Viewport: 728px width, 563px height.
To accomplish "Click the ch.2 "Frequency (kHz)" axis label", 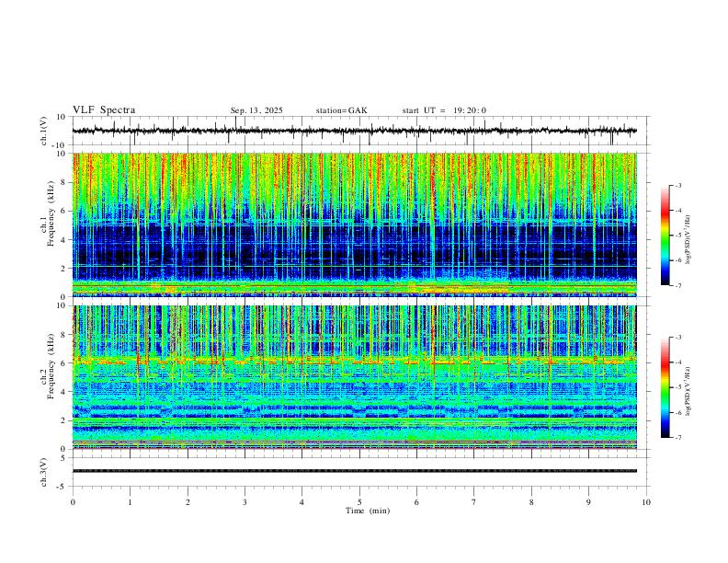I will click(51, 367).
